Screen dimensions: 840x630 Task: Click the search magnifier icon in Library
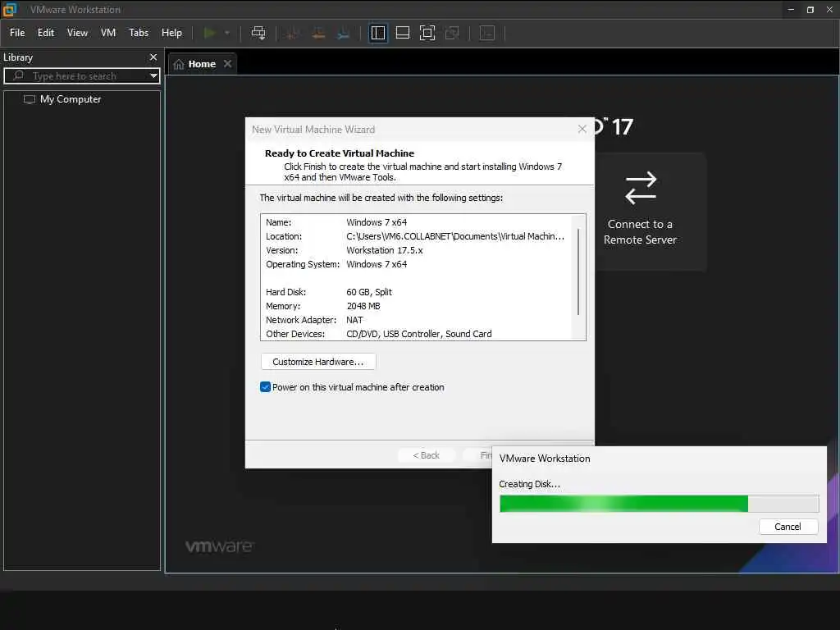point(18,75)
